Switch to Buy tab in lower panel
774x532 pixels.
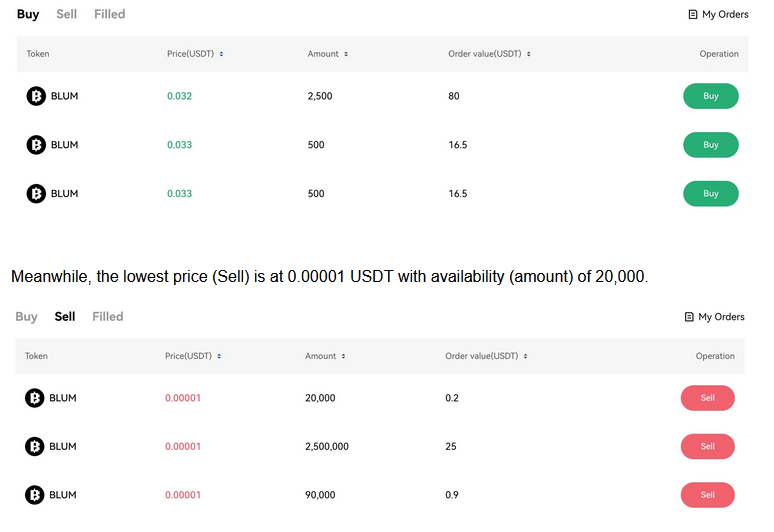[x=26, y=316]
